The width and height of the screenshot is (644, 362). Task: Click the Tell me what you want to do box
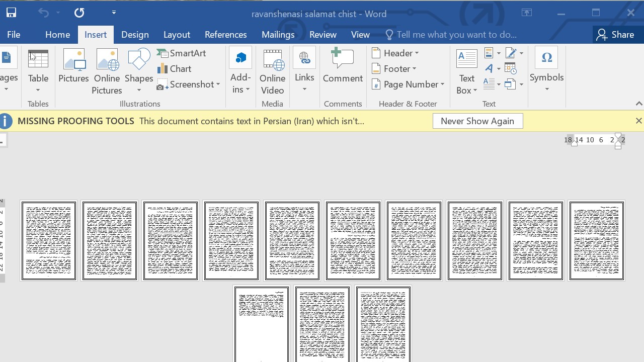click(451, 35)
